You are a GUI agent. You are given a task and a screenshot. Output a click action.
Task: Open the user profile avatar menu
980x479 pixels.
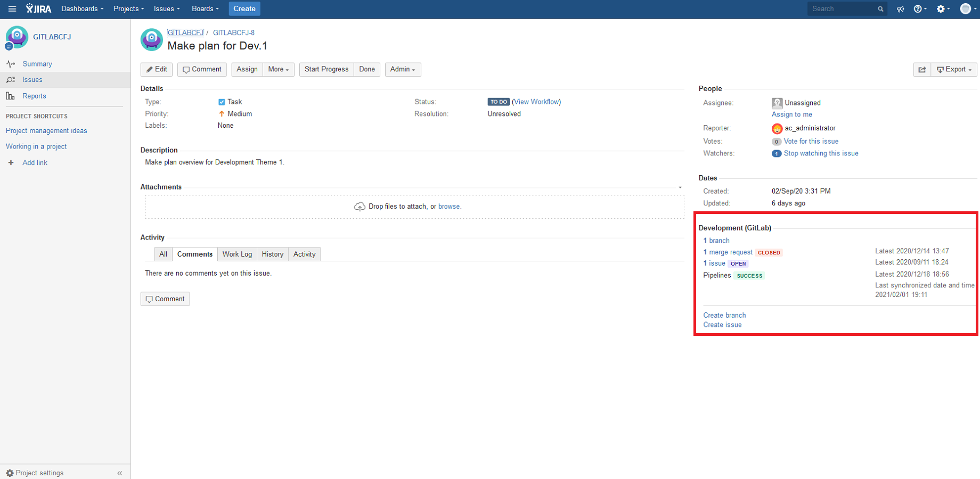click(x=968, y=9)
